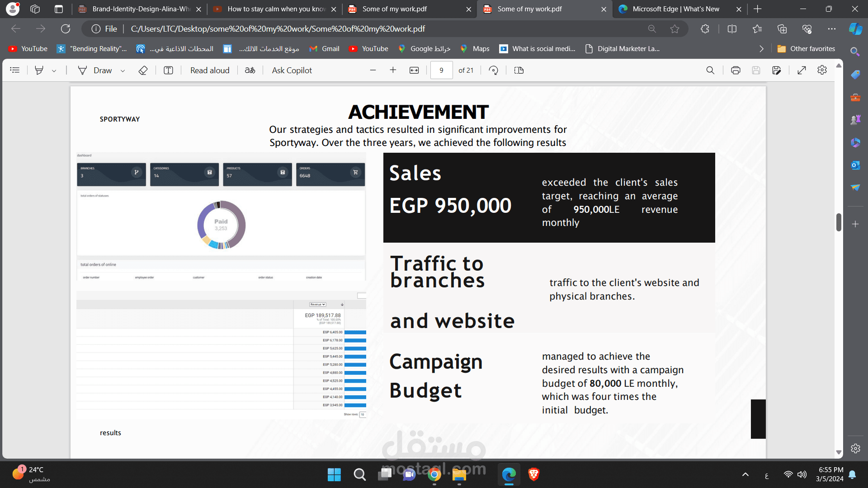Click the Add text box icon
The height and width of the screenshot is (488, 868).
[168, 70]
